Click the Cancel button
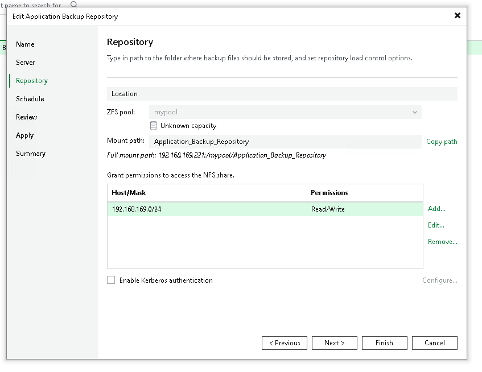The width and height of the screenshot is (482, 372). 435,343
